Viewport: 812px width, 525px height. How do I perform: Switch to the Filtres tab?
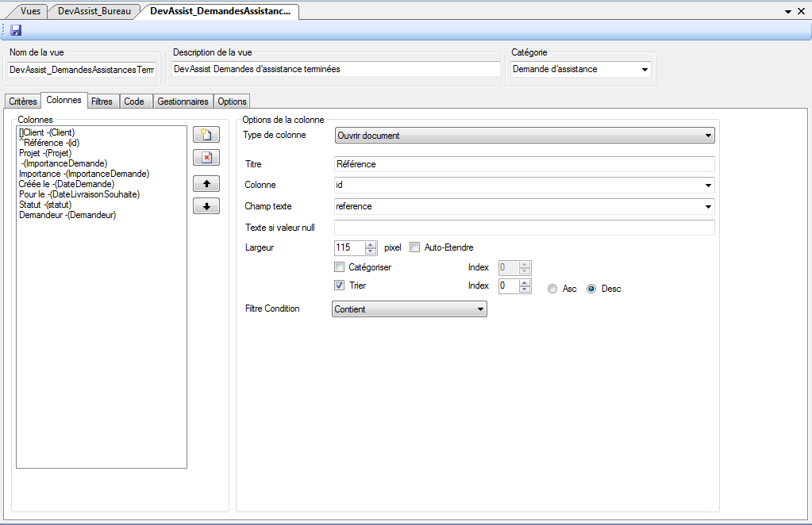pos(102,102)
